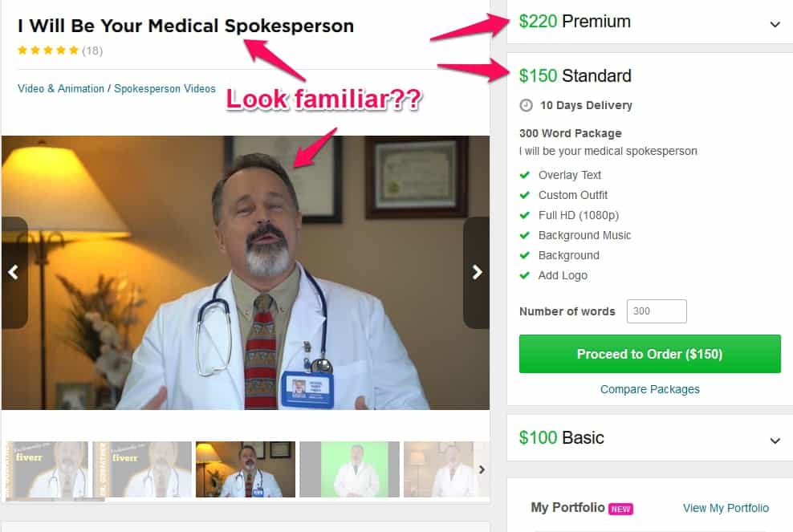The width and height of the screenshot is (793, 532).
Task: Expand the $100 Basic package
Action: click(649, 438)
